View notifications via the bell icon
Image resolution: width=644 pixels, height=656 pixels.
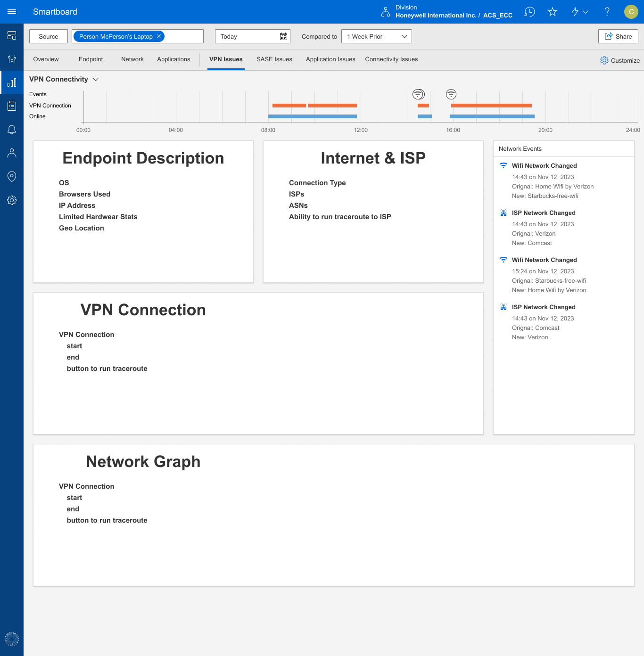coord(12,129)
